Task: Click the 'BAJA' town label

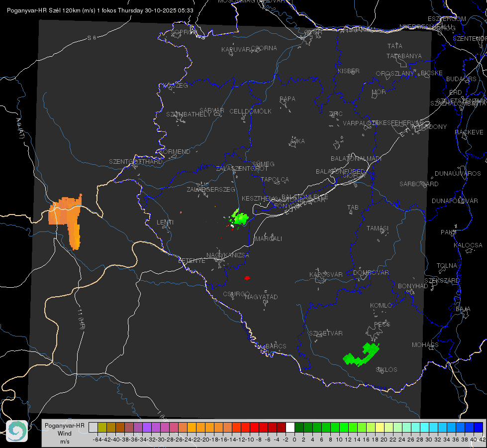Action: tap(463, 309)
